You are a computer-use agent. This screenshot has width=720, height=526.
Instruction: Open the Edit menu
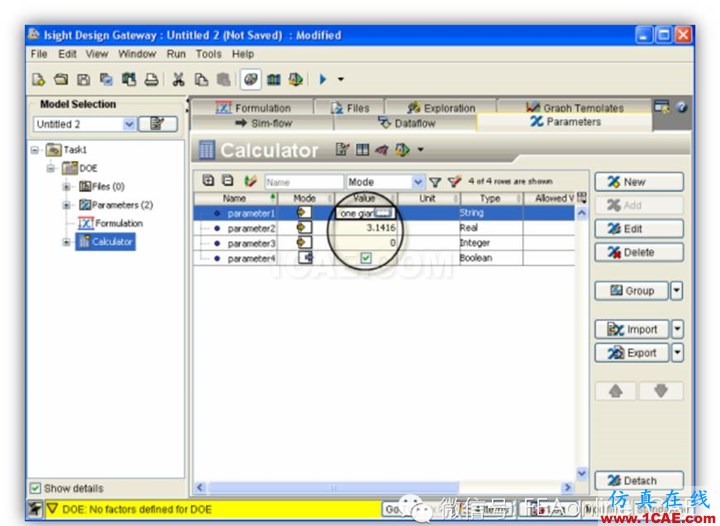(67, 54)
